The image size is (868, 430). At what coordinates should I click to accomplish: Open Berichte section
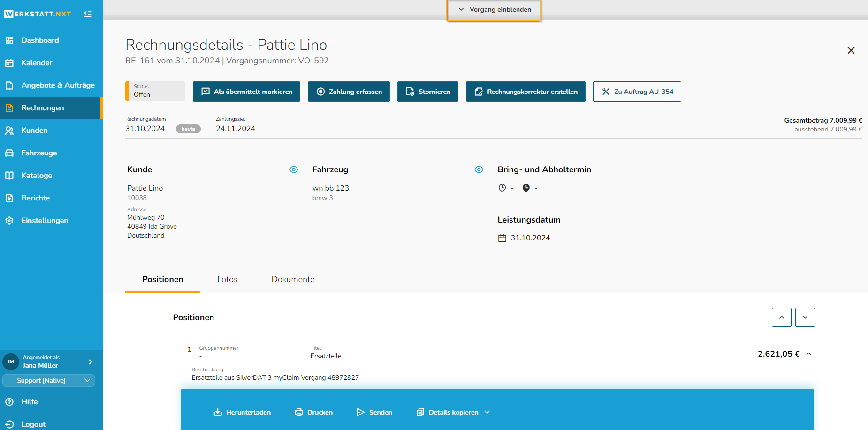pos(51,198)
